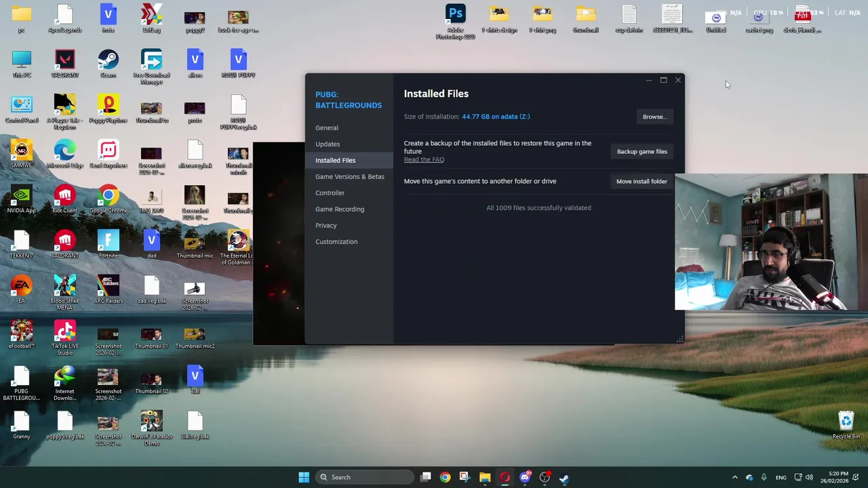Go to the Controller section
Viewport: 868px width, 488px height.
point(330,192)
